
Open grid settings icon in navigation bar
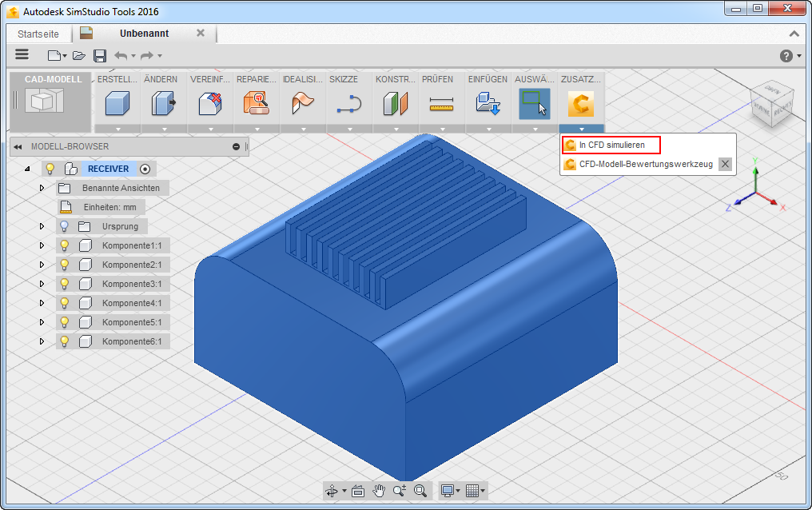coord(472,490)
